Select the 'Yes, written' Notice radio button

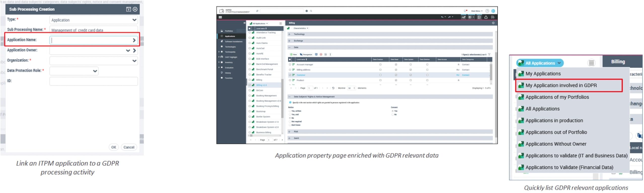pyautogui.click(x=290, y=111)
